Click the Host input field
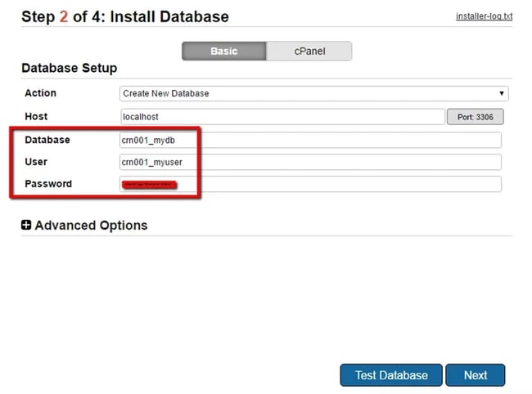532x394 pixels. [x=282, y=117]
